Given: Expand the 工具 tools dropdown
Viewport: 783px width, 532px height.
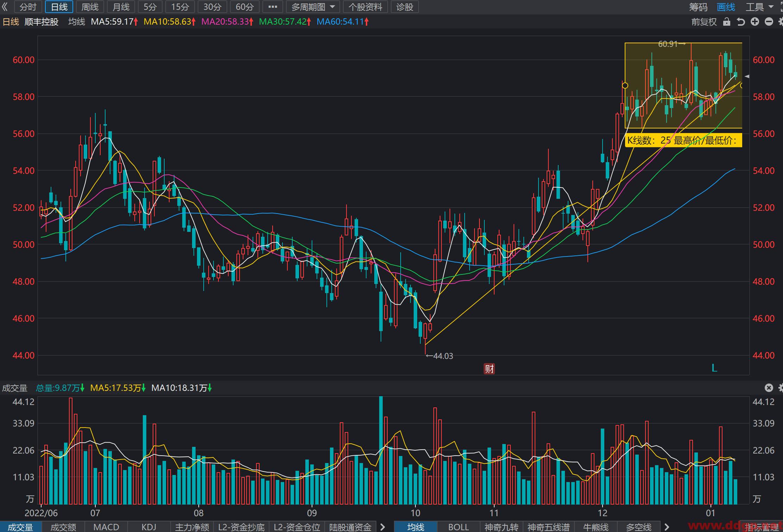Looking at the screenshot, I should 759,7.
